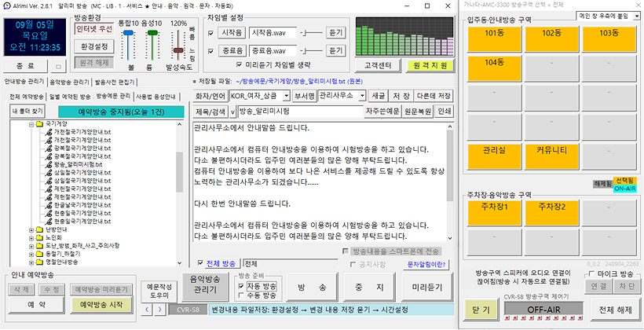Click the broadcast text editor scrollbar
This screenshot has height=330, width=644.
[449, 181]
